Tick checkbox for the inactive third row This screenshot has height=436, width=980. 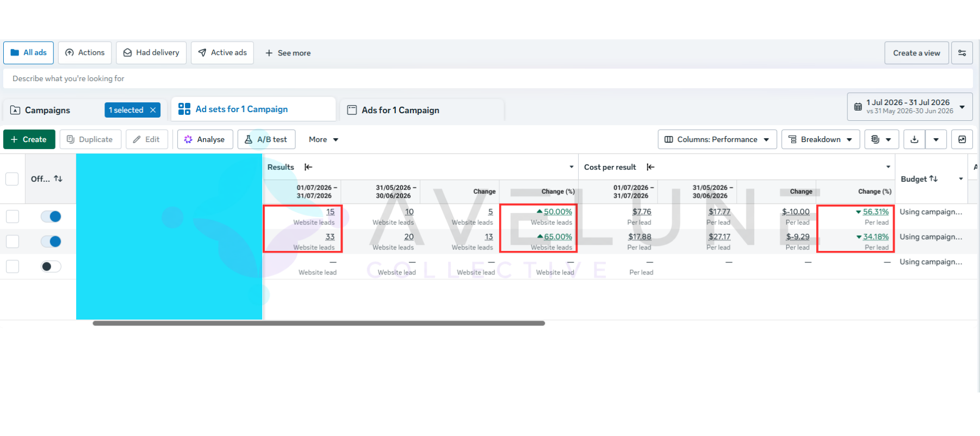[x=12, y=266]
